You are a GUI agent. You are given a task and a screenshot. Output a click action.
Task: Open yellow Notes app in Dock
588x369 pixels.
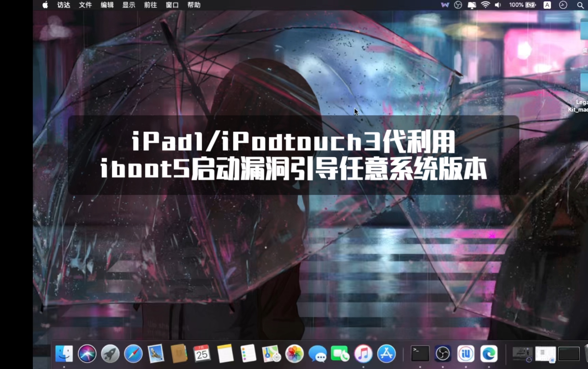pos(225,354)
